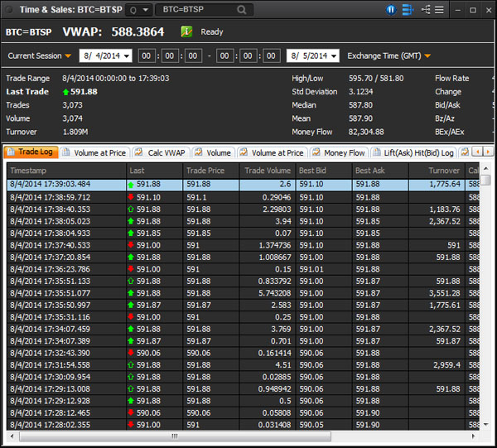Screen dimensions: 497x448
Task: Open the Money Flow tab
Action: pos(339,152)
